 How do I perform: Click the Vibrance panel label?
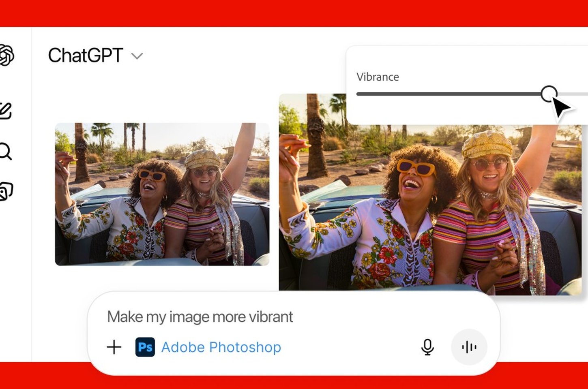377,77
